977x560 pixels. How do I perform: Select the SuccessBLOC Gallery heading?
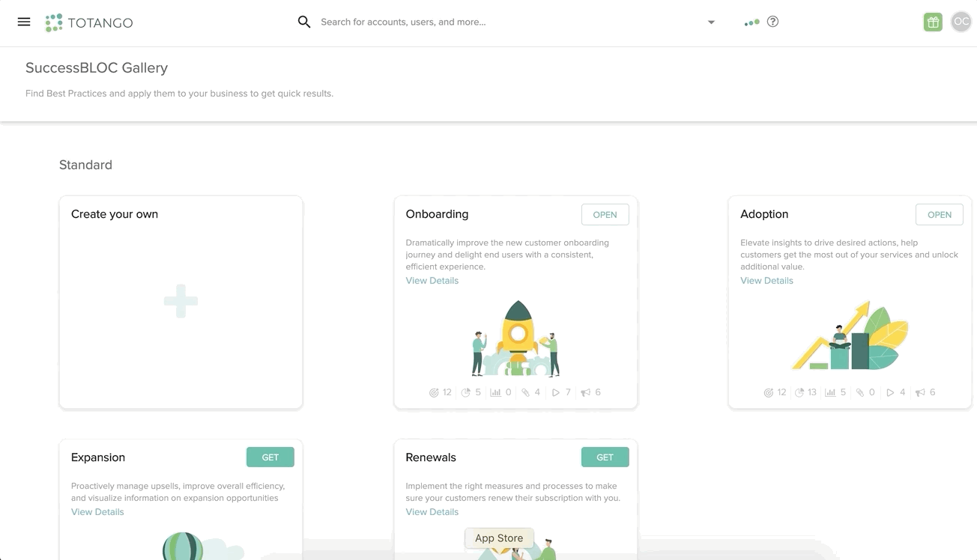(97, 68)
